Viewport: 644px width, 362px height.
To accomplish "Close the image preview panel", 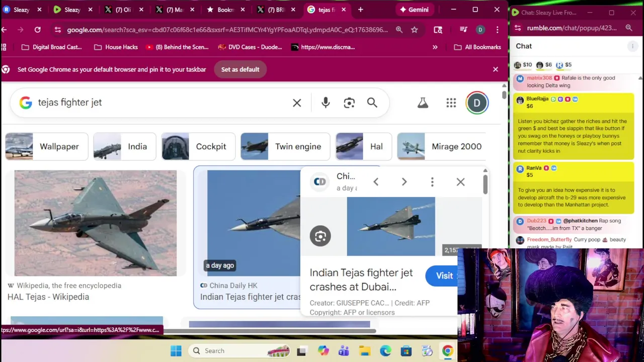I will point(460,182).
